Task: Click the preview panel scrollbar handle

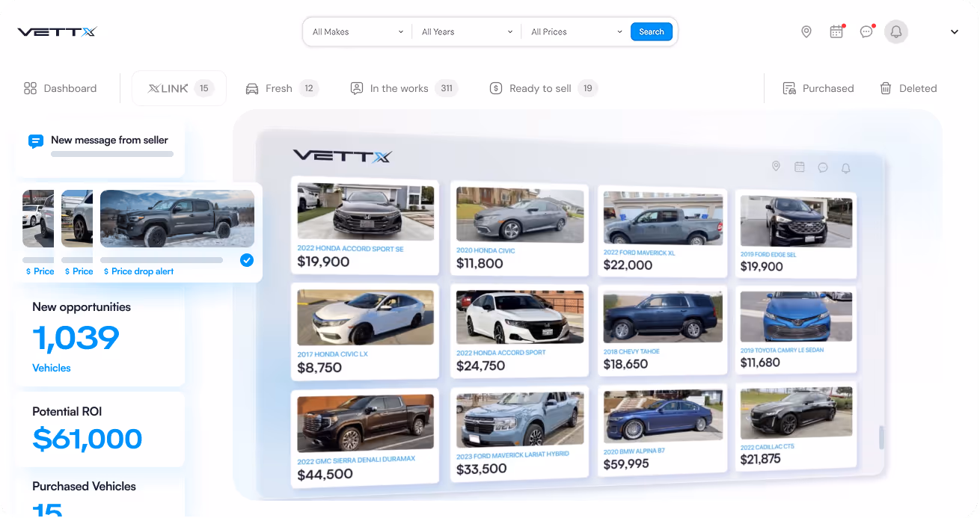Action: (882, 438)
